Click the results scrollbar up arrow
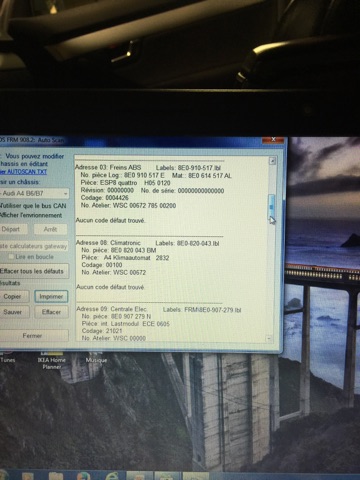The height and width of the screenshot is (480, 360). pos(272,161)
